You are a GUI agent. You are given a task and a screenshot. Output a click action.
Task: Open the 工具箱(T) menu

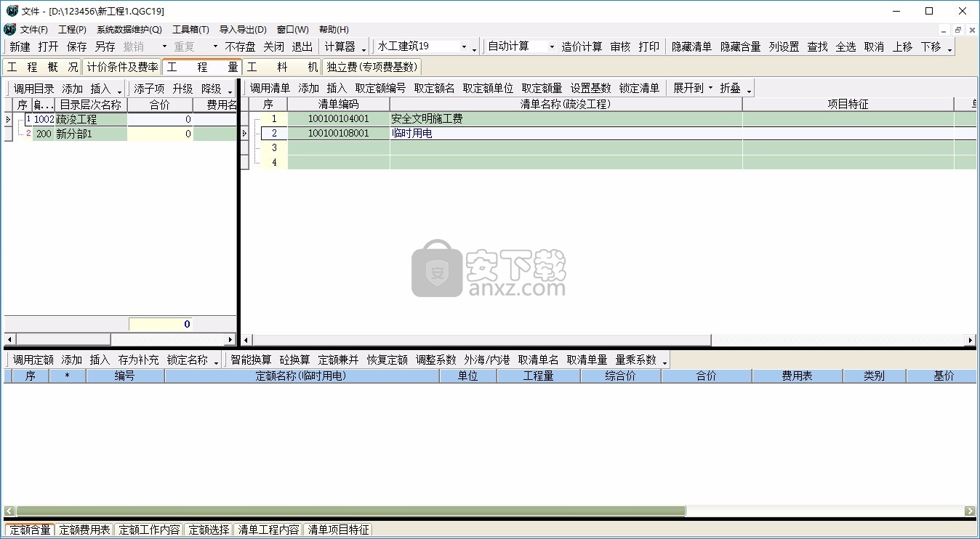point(190,30)
